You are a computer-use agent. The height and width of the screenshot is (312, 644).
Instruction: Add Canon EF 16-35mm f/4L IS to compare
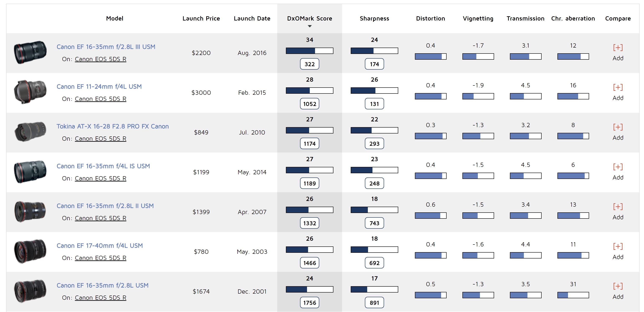[x=617, y=167]
